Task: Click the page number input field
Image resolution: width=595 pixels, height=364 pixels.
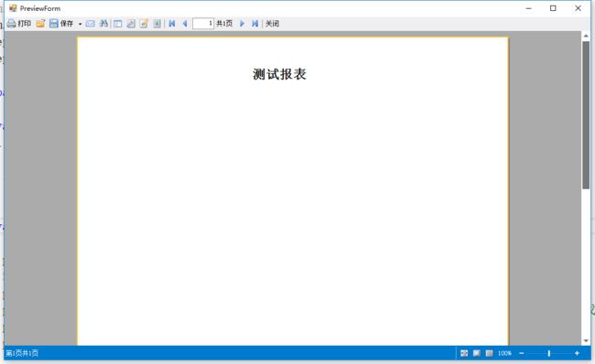Action: [x=203, y=24]
